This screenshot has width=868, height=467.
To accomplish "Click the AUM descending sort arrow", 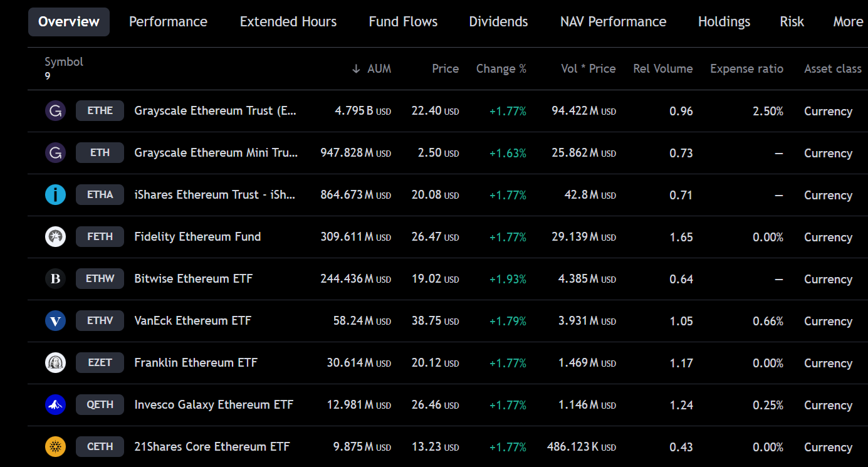I will [356, 69].
